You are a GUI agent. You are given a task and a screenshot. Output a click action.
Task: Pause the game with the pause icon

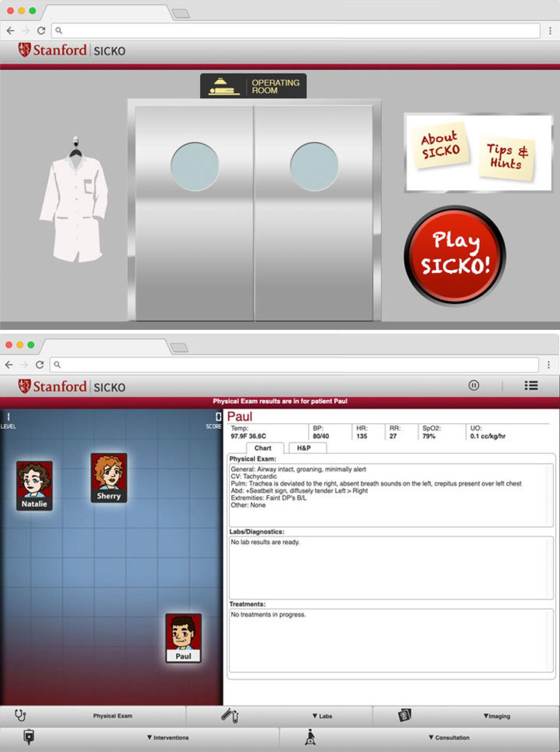(474, 385)
